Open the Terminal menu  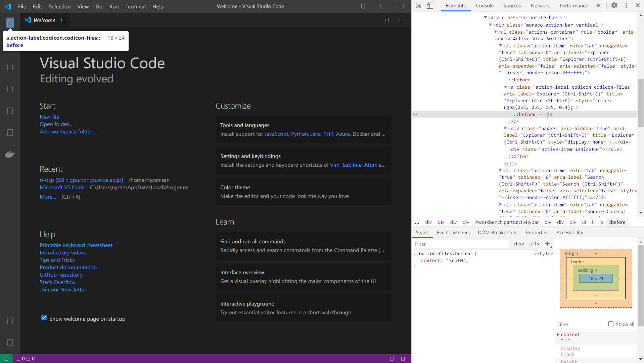(x=135, y=6)
